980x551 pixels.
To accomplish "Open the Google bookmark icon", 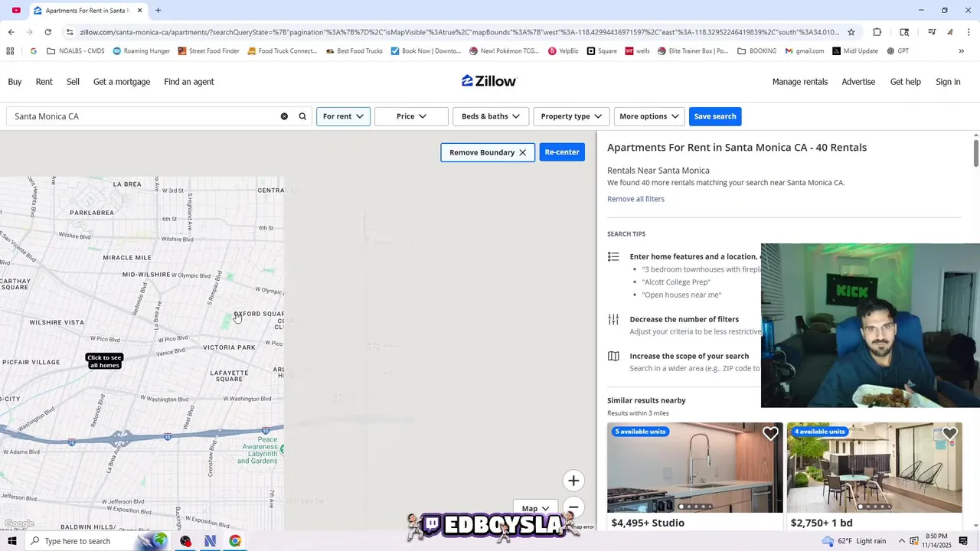I will pos(34,51).
